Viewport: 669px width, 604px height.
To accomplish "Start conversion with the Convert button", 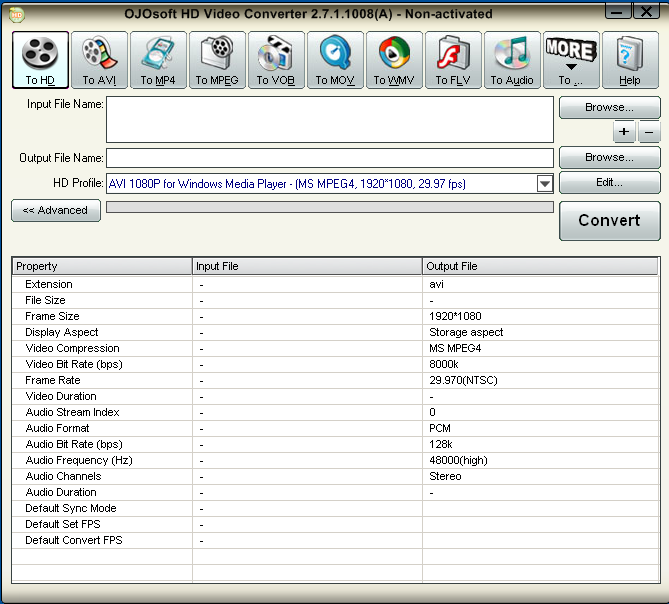I will click(610, 221).
